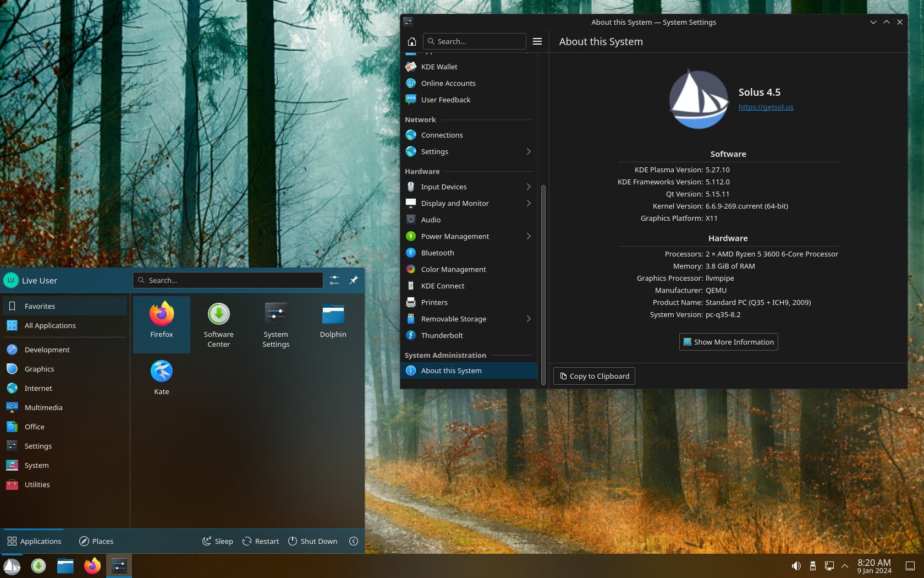Image resolution: width=924 pixels, height=578 pixels.
Task: Select KDE Connect in the Hardware section
Action: [442, 286]
